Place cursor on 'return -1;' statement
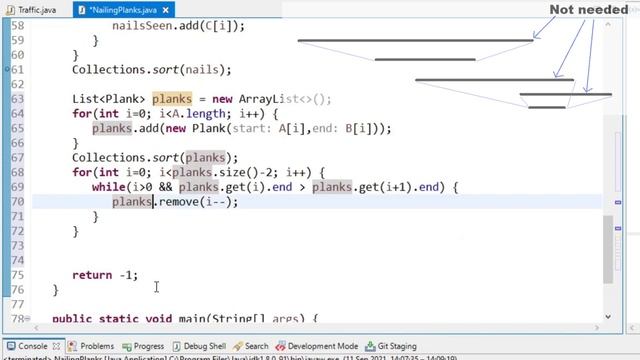This screenshot has width=640, height=360. pos(105,275)
